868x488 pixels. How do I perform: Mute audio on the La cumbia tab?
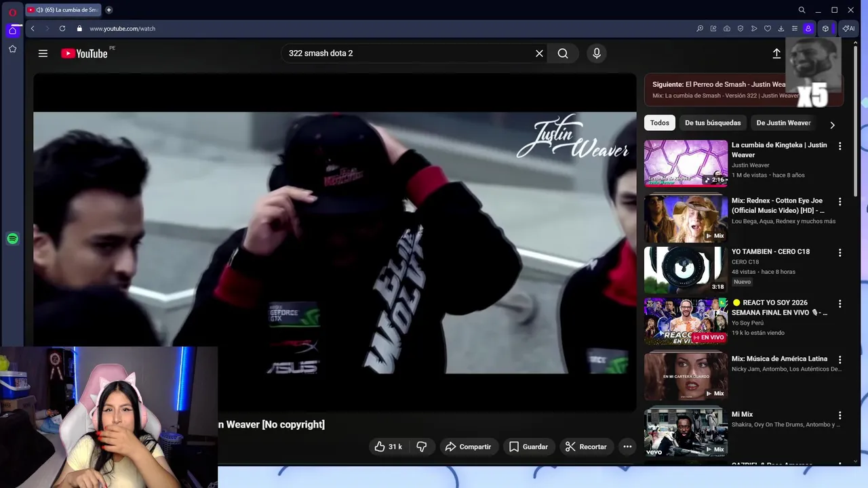(39, 10)
